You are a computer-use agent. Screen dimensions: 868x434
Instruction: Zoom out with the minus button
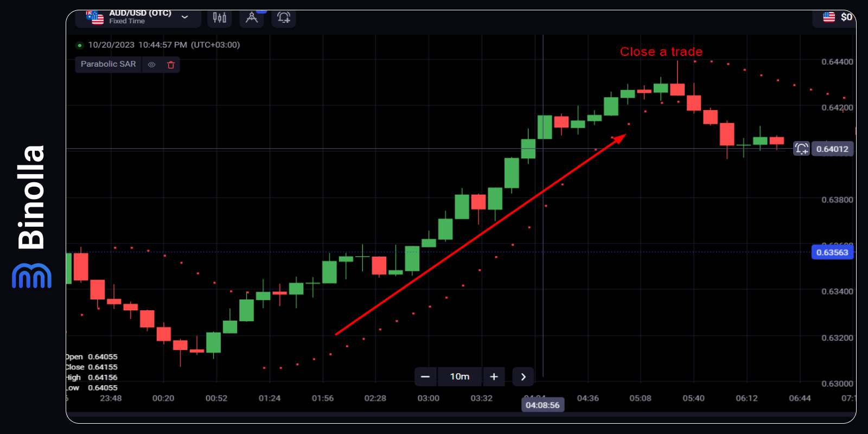pyautogui.click(x=425, y=376)
